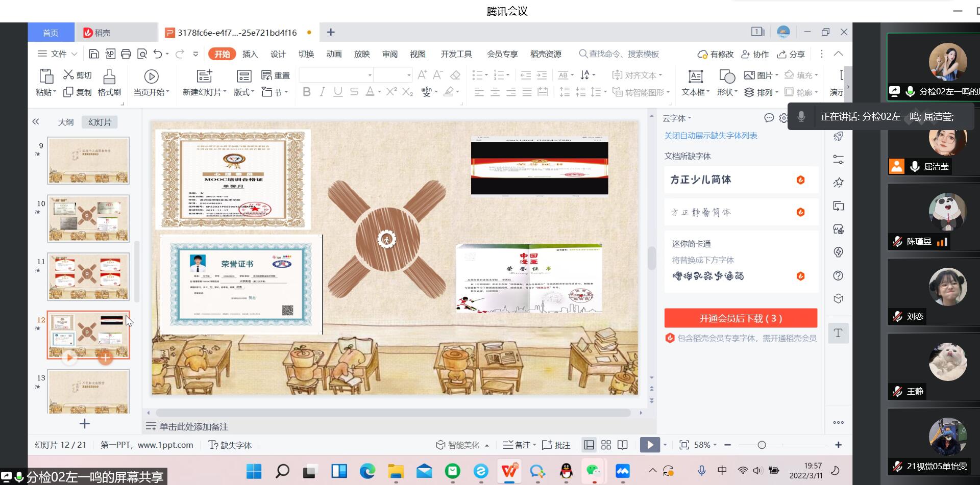Viewport: 980px width, 485px height.
Task: Undo the last action
Action: [158, 54]
